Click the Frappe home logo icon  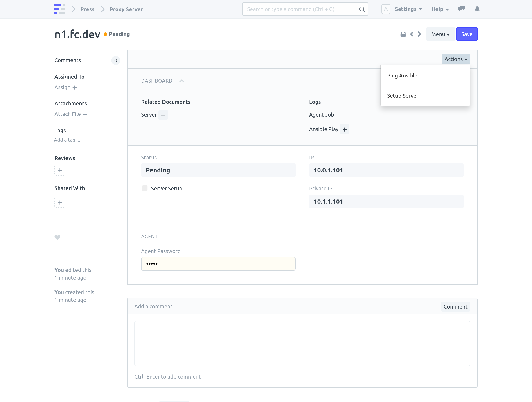[60, 9]
